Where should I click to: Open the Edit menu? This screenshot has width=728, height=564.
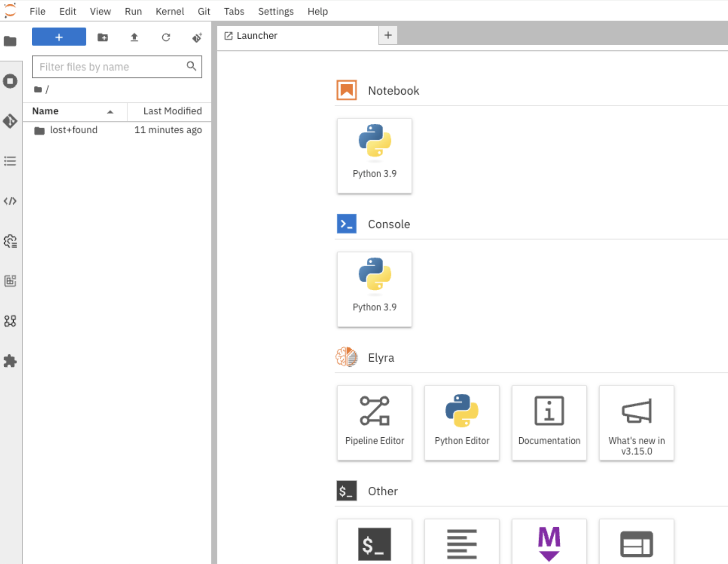tap(67, 11)
